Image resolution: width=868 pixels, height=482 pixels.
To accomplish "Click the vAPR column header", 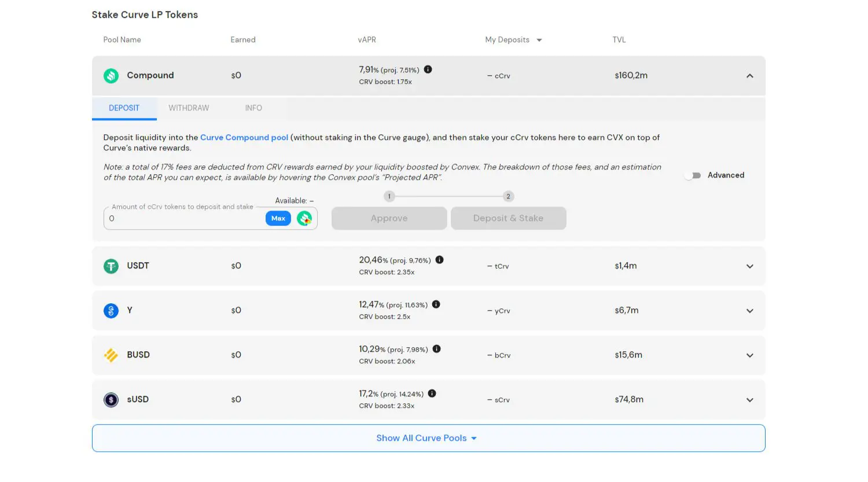I will [x=367, y=40].
